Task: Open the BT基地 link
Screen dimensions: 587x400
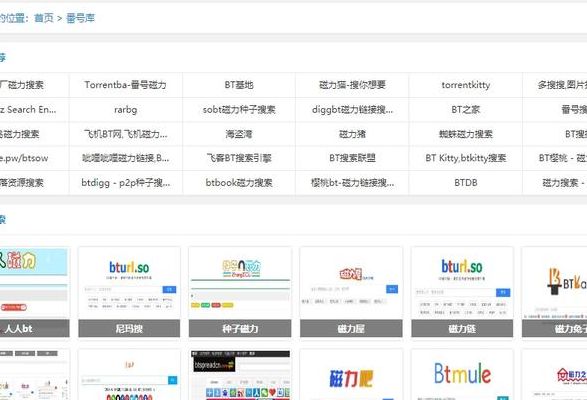Action: 239,85
